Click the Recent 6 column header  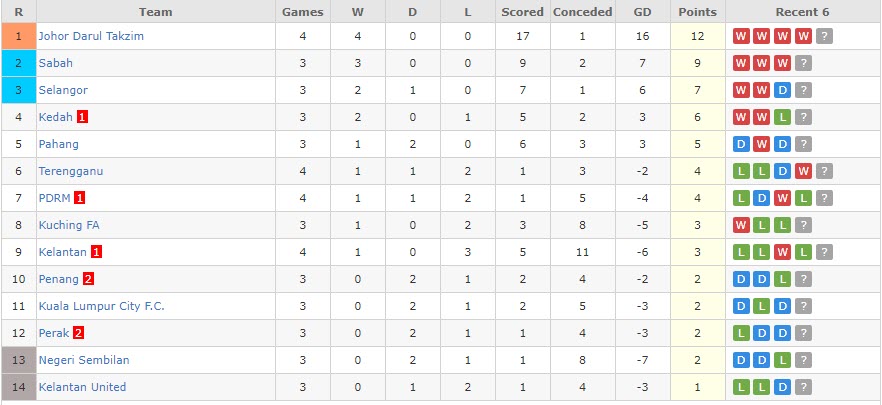[x=803, y=12]
